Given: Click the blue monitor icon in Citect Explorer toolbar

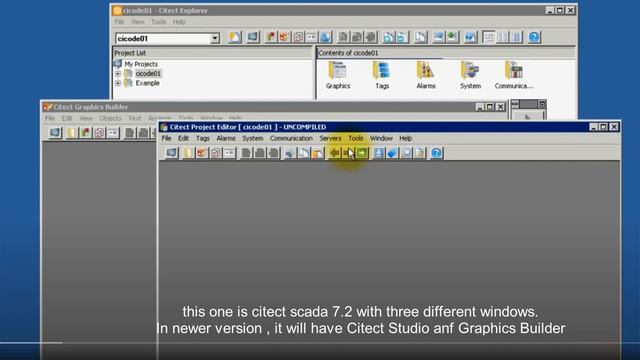Looking at the screenshot, I should click(253, 38).
